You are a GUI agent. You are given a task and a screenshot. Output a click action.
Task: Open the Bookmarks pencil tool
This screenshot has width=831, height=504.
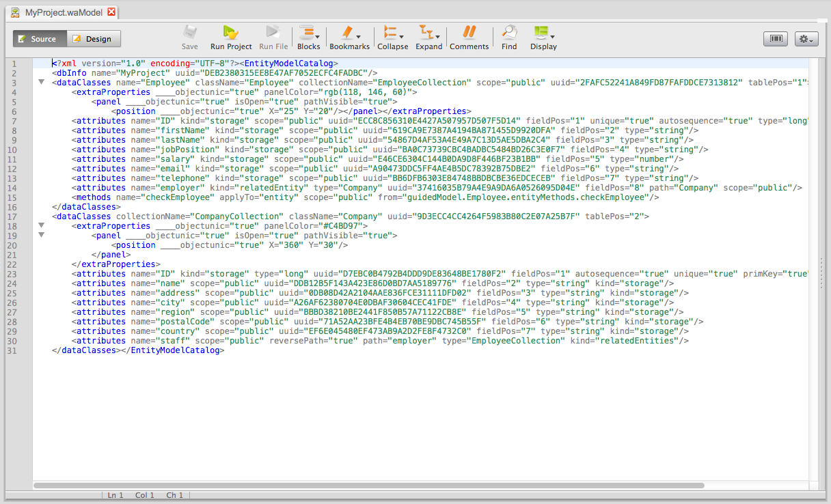click(x=348, y=33)
